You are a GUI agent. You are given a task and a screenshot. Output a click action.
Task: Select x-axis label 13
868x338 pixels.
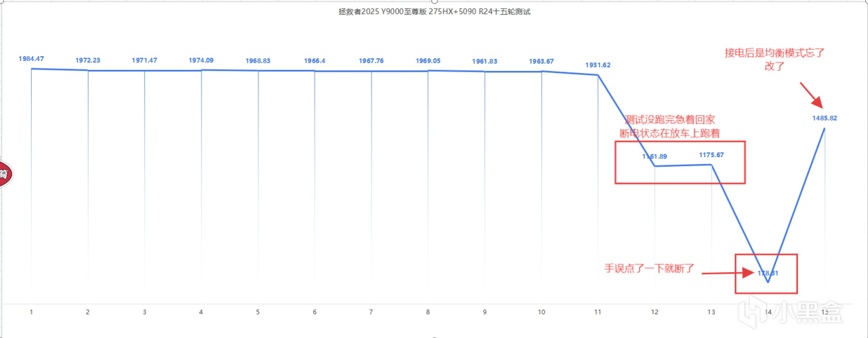(x=711, y=312)
